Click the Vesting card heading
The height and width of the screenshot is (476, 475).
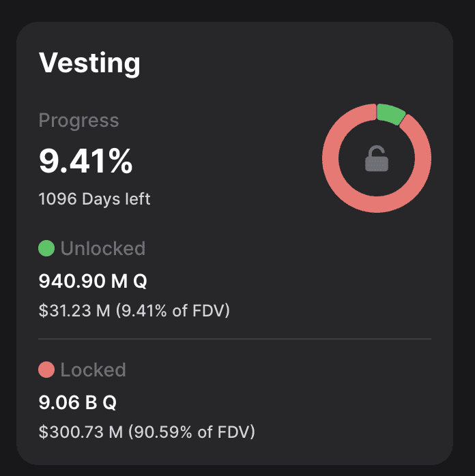click(x=89, y=63)
